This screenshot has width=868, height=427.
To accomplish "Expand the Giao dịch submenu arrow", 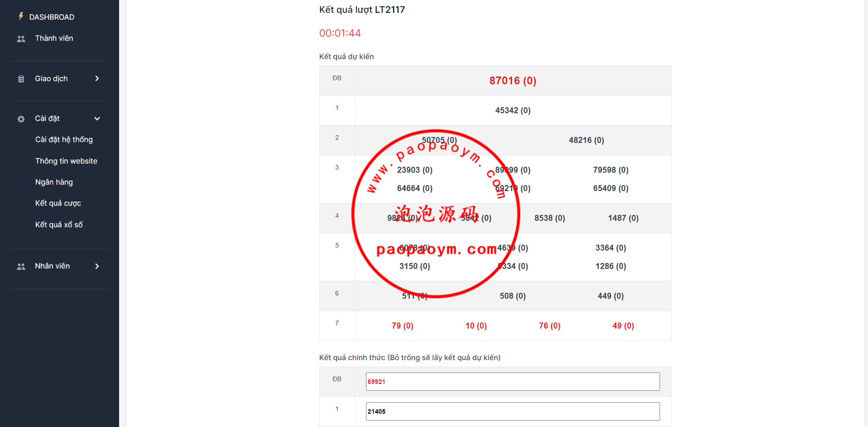I will tap(97, 79).
